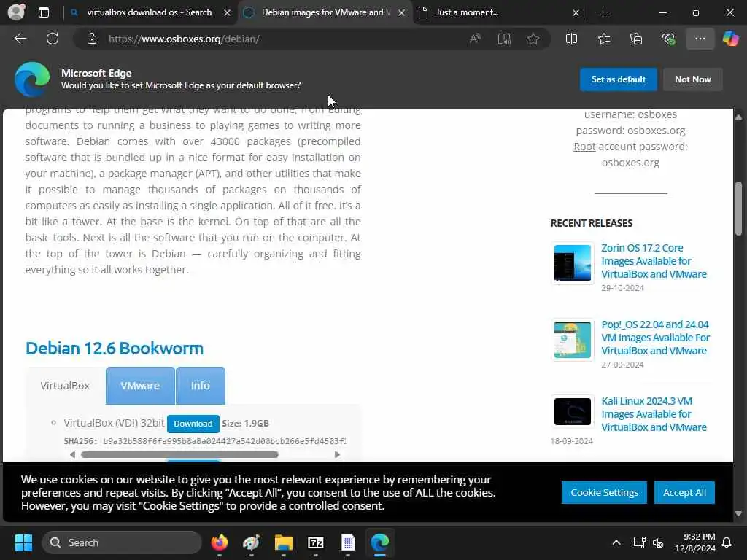Click the RECENT RELEASES heading
The height and width of the screenshot is (560, 747).
591,223
